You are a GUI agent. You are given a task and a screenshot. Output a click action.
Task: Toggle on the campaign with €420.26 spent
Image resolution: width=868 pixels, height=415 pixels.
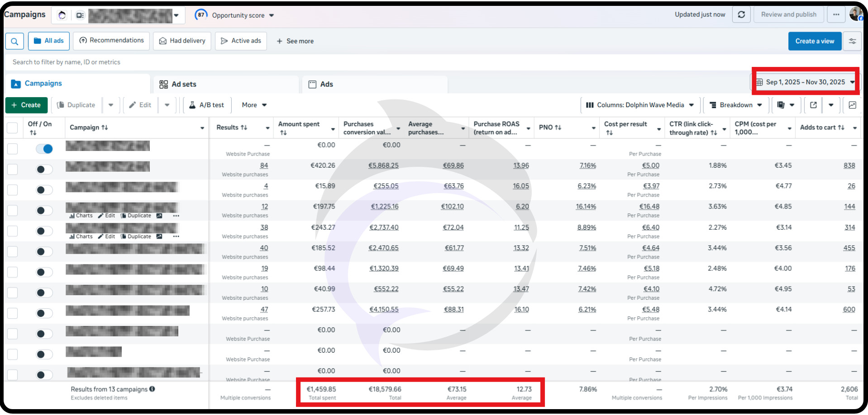tap(44, 169)
